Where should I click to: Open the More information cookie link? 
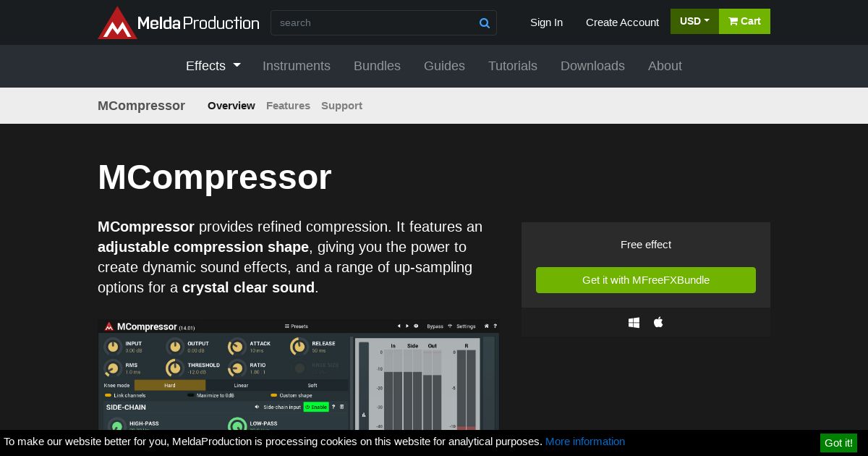585,442
